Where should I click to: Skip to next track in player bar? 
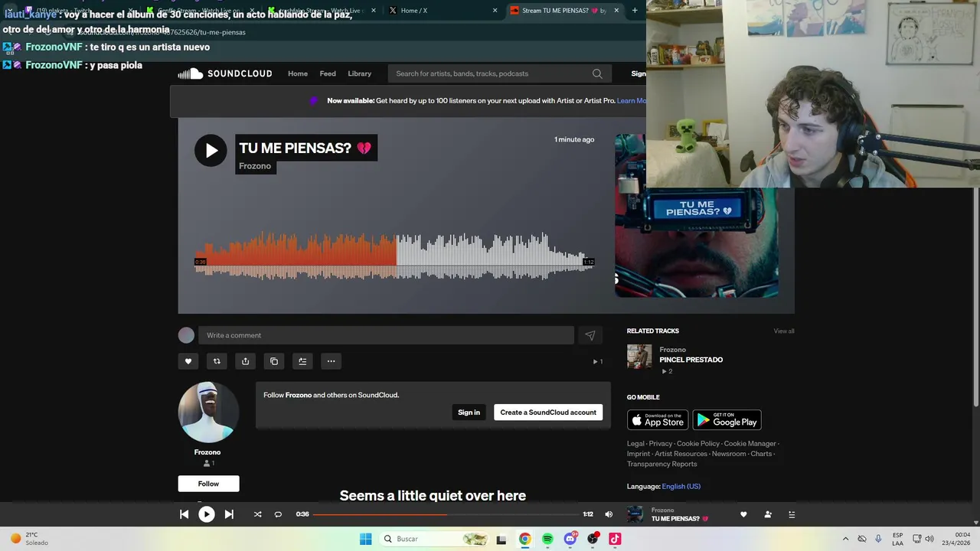click(229, 514)
